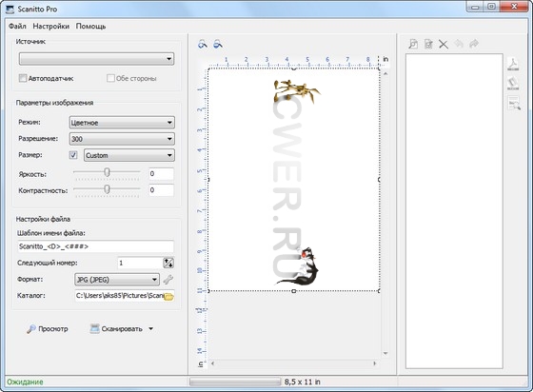This screenshot has width=533, height=392.
Task: Open the Формат dropdown JPG (JPEG)
Action: coord(116,280)
